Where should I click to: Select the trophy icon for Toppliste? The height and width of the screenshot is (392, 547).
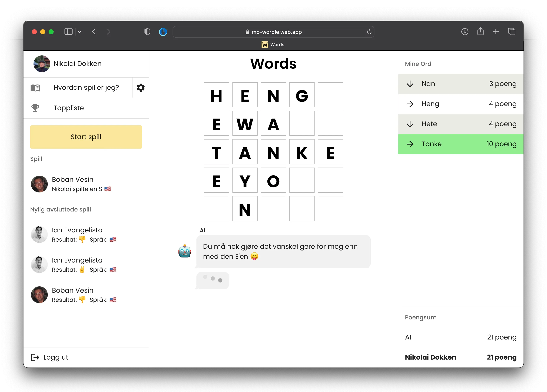[35, 108]
